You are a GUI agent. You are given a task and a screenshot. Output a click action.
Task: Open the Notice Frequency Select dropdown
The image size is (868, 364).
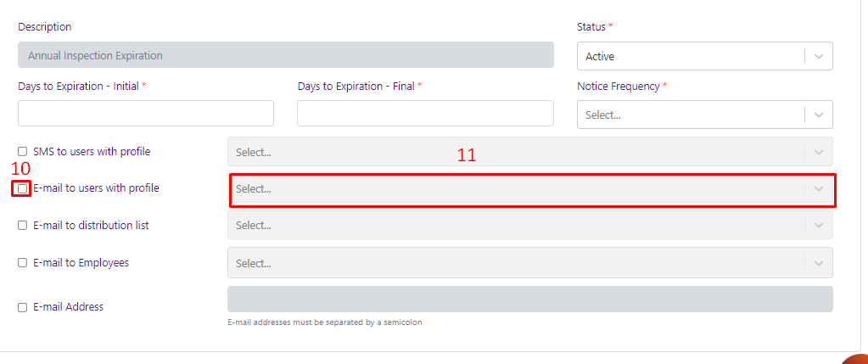pos(705,115)
